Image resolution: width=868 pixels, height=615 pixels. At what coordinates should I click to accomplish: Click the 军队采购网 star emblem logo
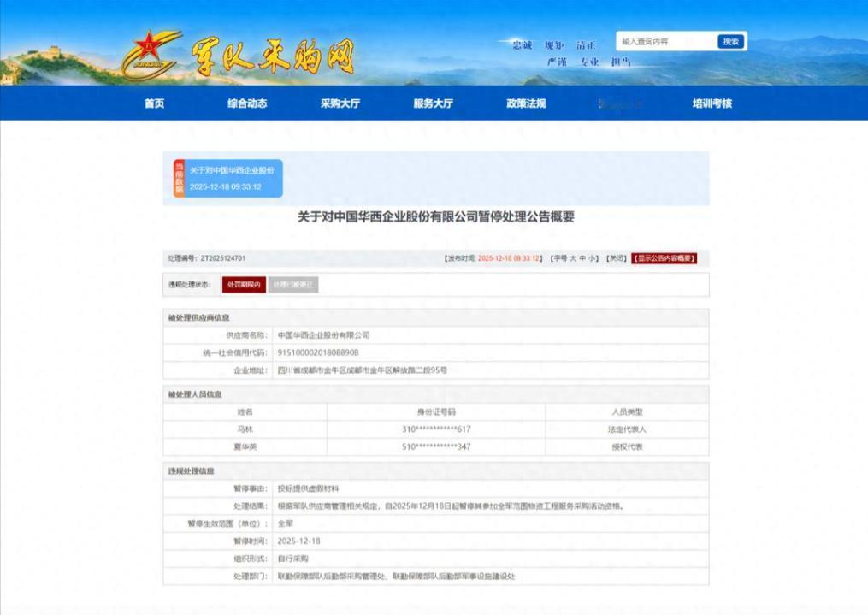151,55
